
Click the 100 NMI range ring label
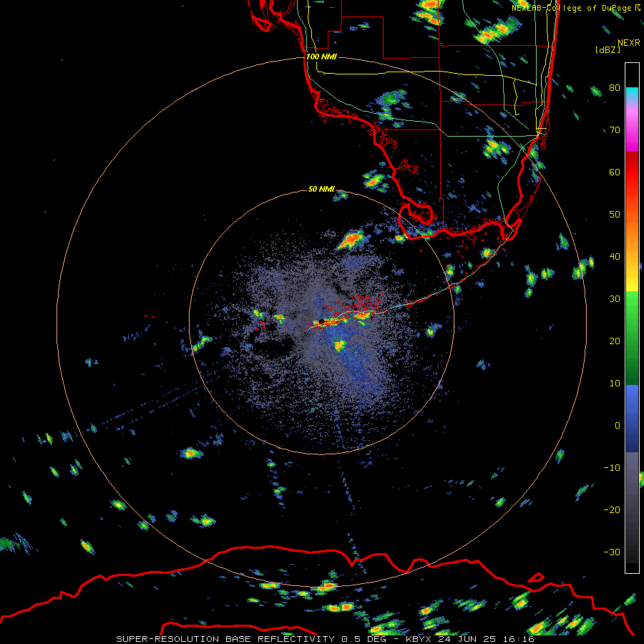tap(321, 57)
